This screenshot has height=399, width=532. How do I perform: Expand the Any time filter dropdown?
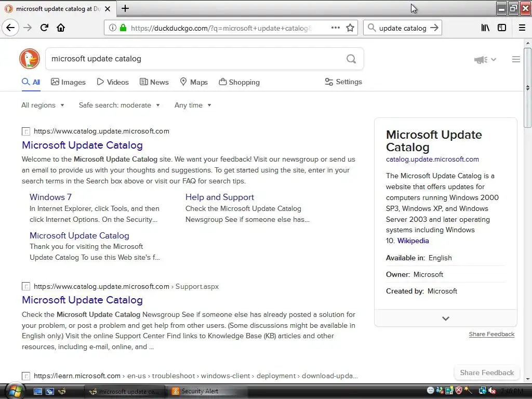pos(193,105)
